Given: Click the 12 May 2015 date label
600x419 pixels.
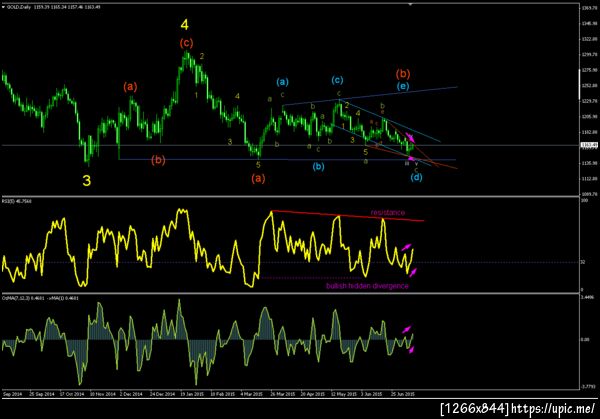Looking at the screenshot, I should [342, 394].
